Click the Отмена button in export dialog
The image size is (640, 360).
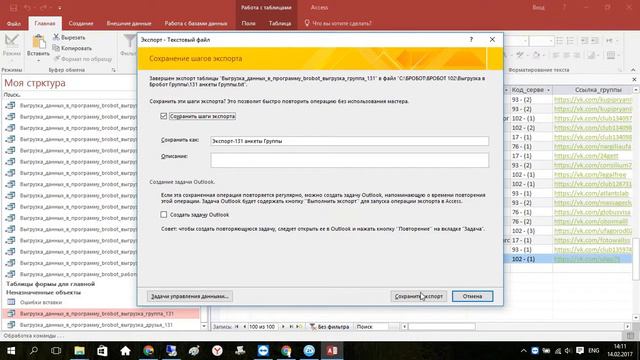472,296
